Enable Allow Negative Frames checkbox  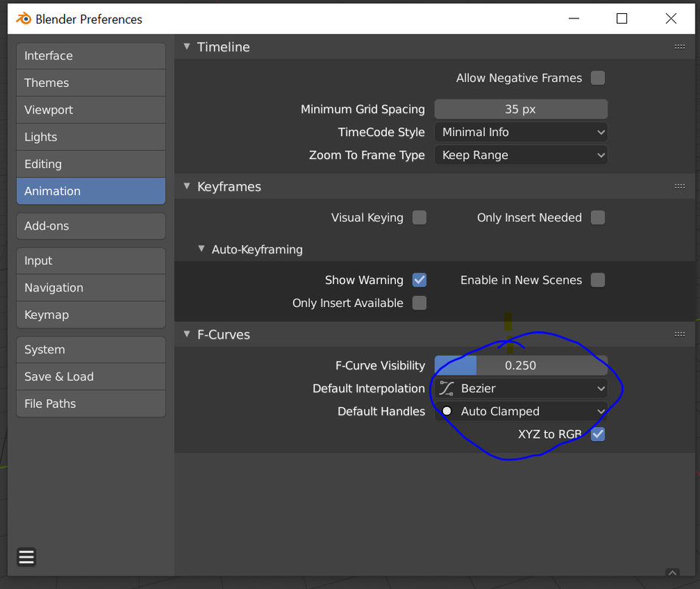(x=598, y=78)
